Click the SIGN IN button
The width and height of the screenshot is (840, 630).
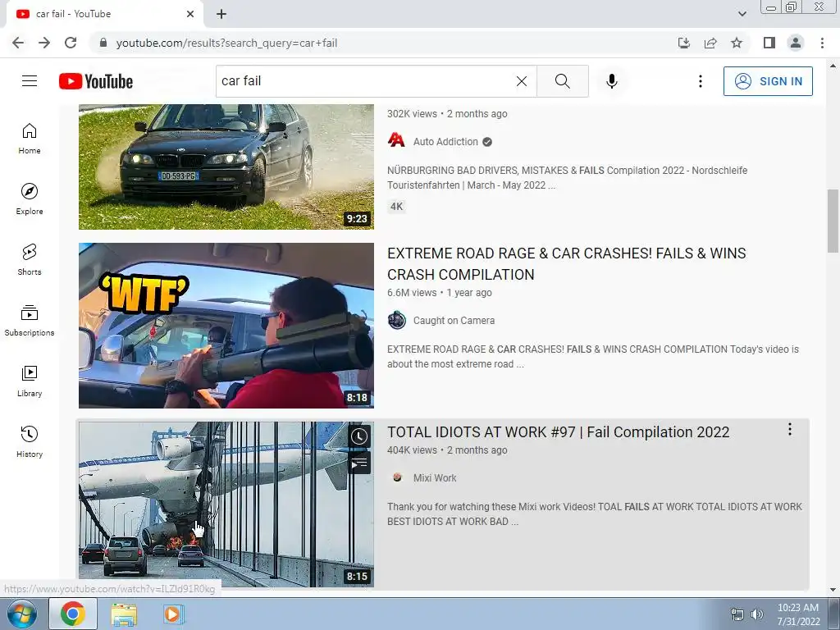coord(768,81)
